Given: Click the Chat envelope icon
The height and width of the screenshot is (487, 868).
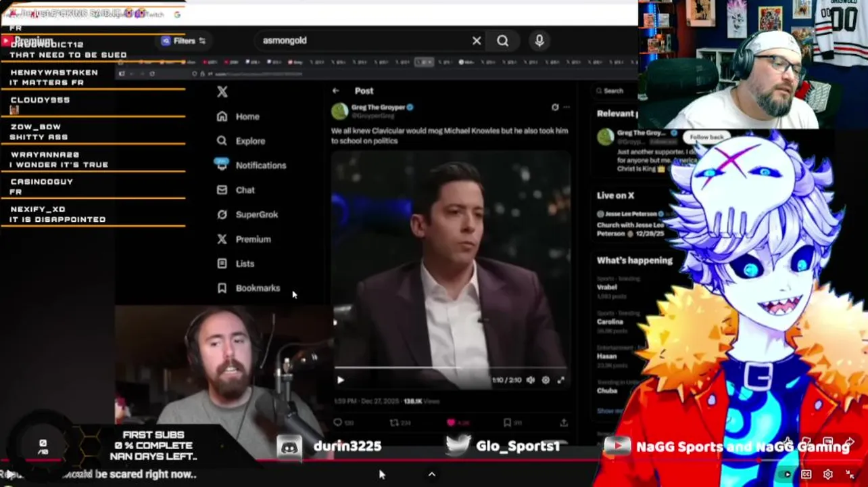Looking at the screenshot, I should (x=222, y=190).
